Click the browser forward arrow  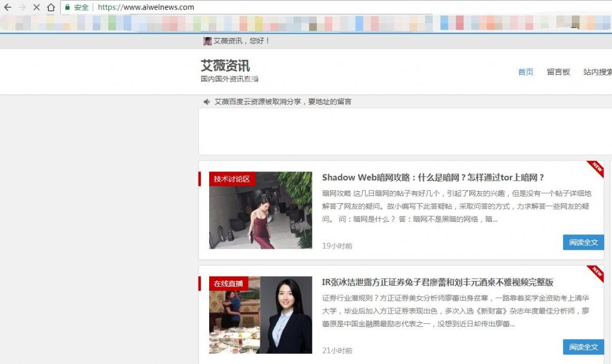(22, 7)
